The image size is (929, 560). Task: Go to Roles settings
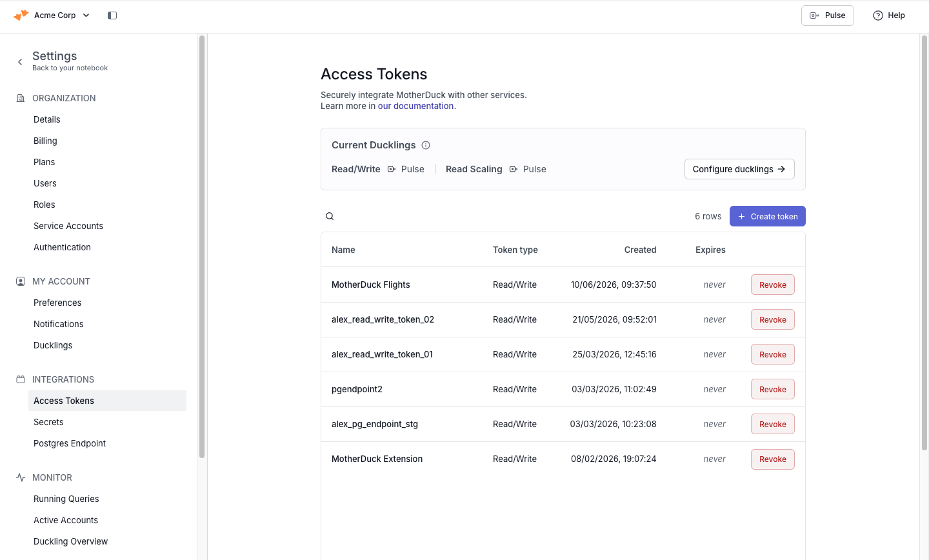tap(44, 205)
